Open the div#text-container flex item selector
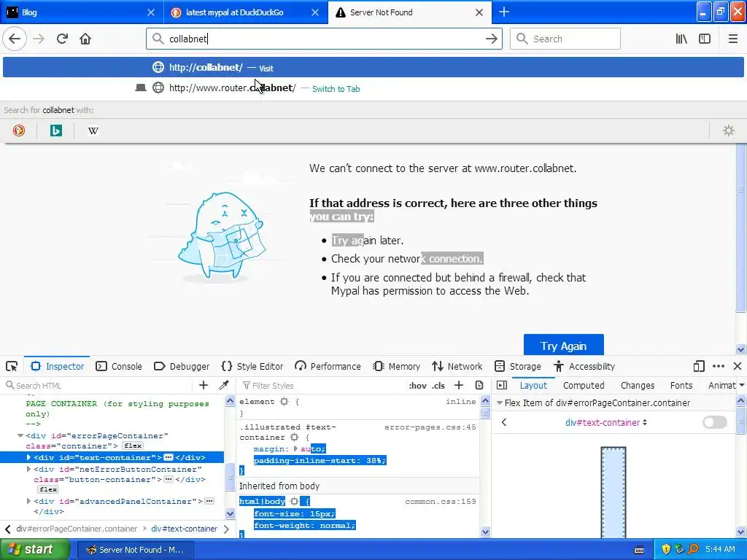 pyautogui.click(x=605, y=422)
